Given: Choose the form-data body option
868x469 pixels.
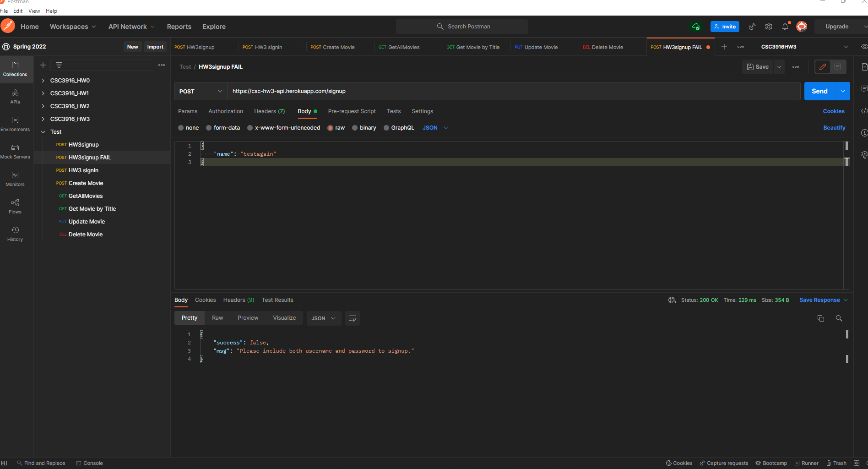Looking at the screenshot, I should [209, 128].
